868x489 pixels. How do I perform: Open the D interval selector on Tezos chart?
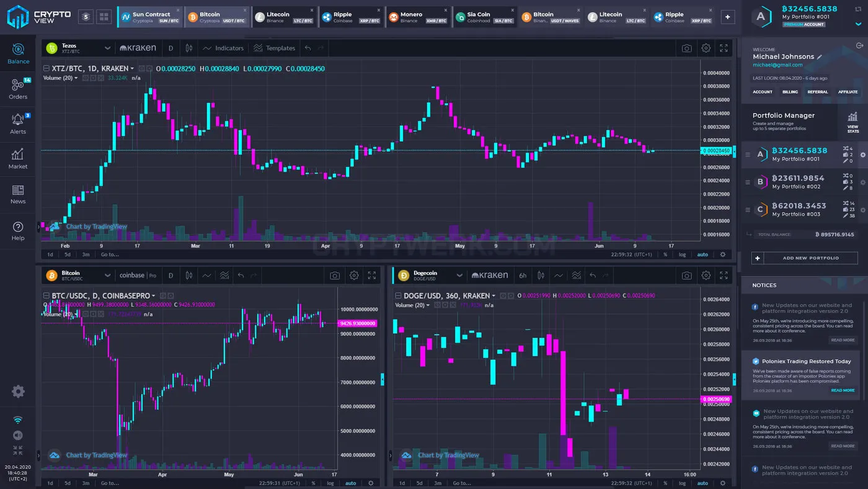[x=170, y=48]
